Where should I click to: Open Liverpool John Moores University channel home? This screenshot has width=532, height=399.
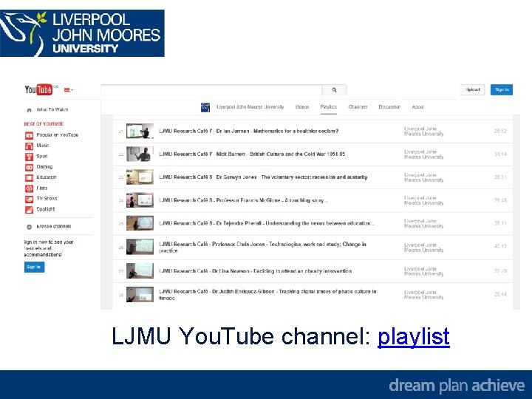[250, 107]
